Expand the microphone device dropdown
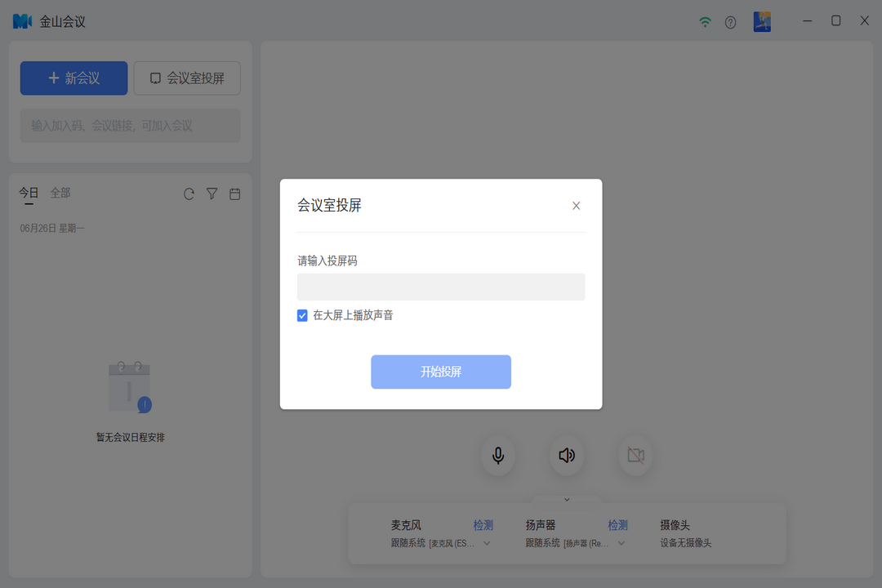882x588 pixels. 488,543
